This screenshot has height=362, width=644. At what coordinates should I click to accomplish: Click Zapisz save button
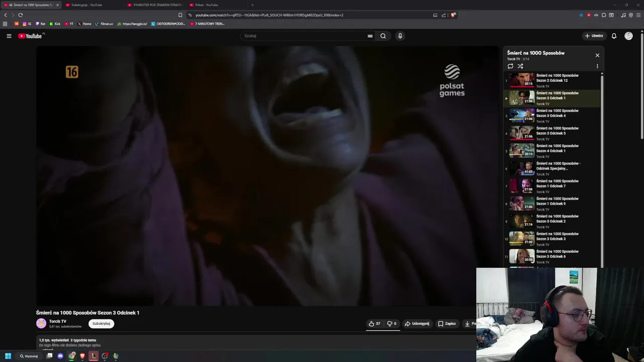coord(447,324)
